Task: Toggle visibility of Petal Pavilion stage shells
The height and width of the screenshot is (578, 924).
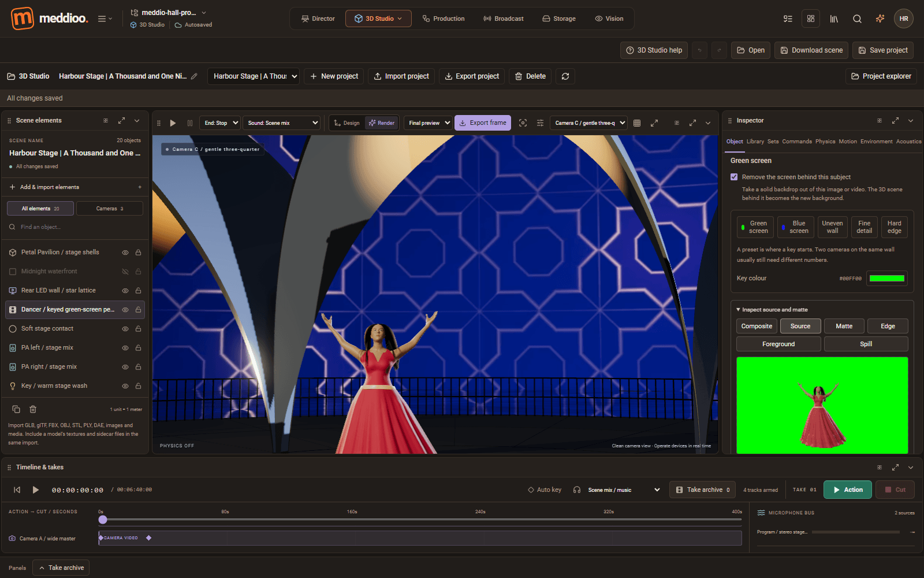Action: (x=125, y=253)
